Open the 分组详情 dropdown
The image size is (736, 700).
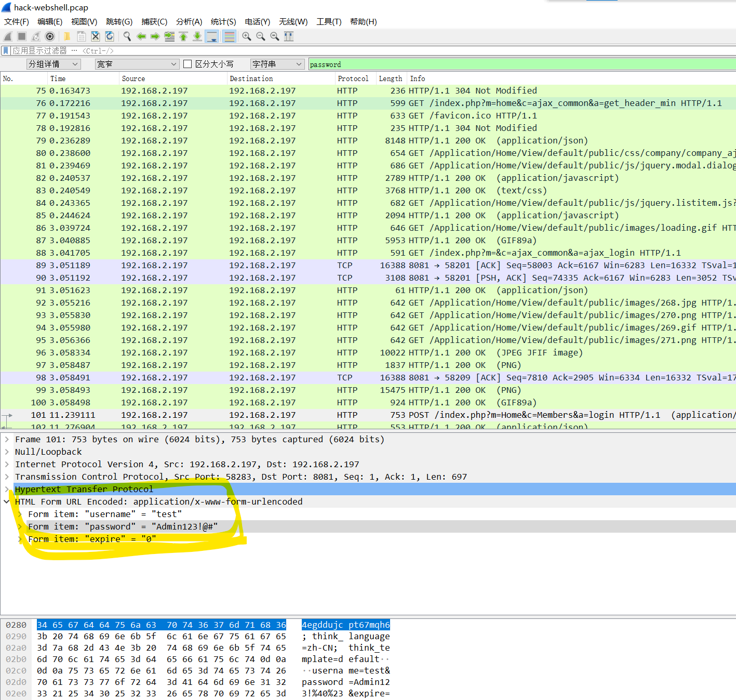tap(53, 63)
